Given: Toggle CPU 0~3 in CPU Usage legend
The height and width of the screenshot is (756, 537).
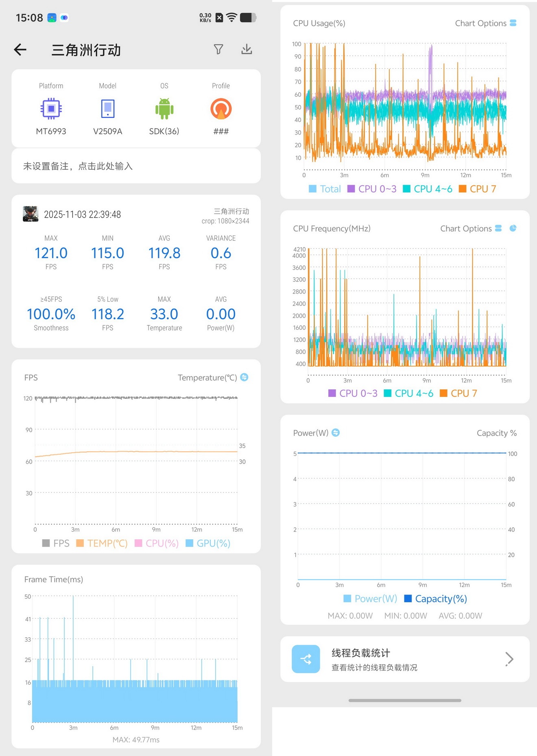Looking at the screenshot, I should 372,189.
